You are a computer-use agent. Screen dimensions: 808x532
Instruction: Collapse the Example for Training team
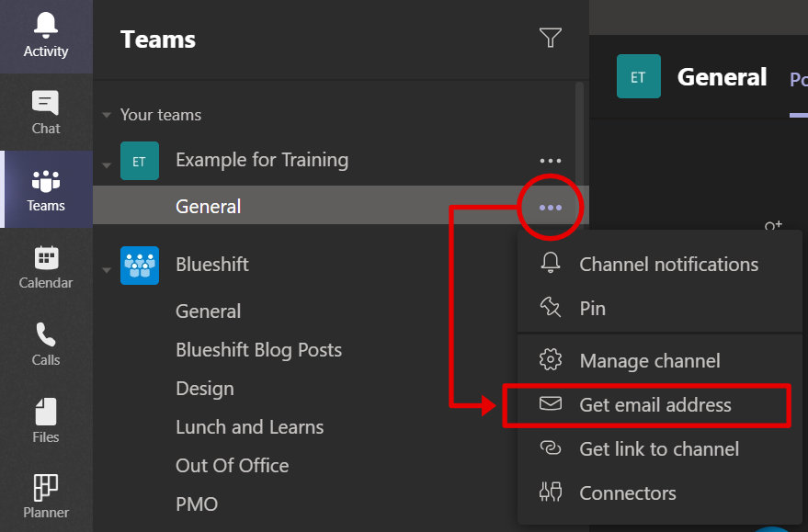(107, 165)
